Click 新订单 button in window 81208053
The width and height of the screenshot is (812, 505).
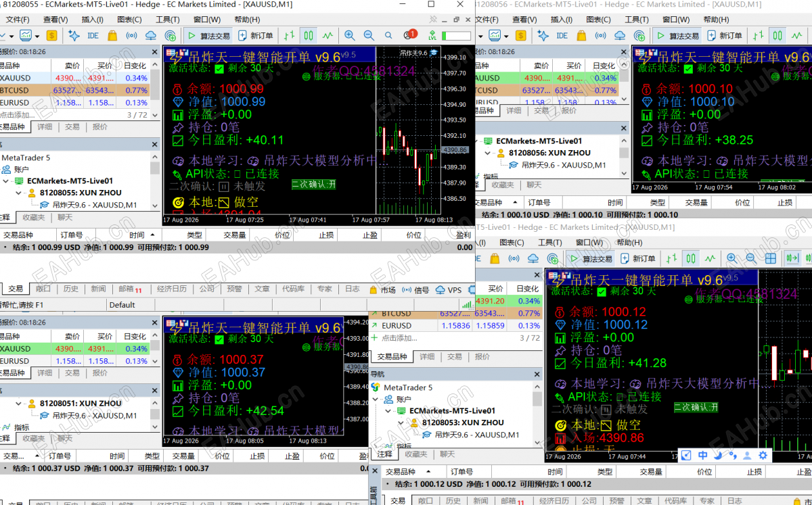[x=637, y=258]
